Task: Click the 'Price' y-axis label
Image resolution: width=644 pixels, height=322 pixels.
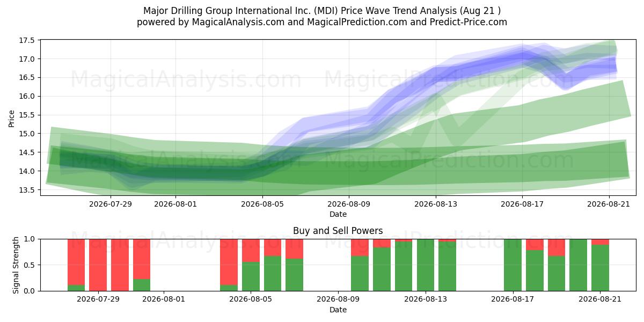Action: [x=12, y=118]
